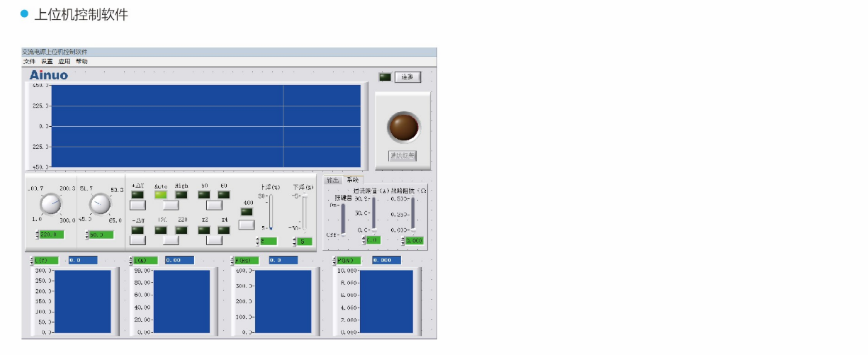Image resolution: width=868 pixels, height=355 pixels.
Task: Toggle the 50/60 frequency switch button
Action: (214, 205)
